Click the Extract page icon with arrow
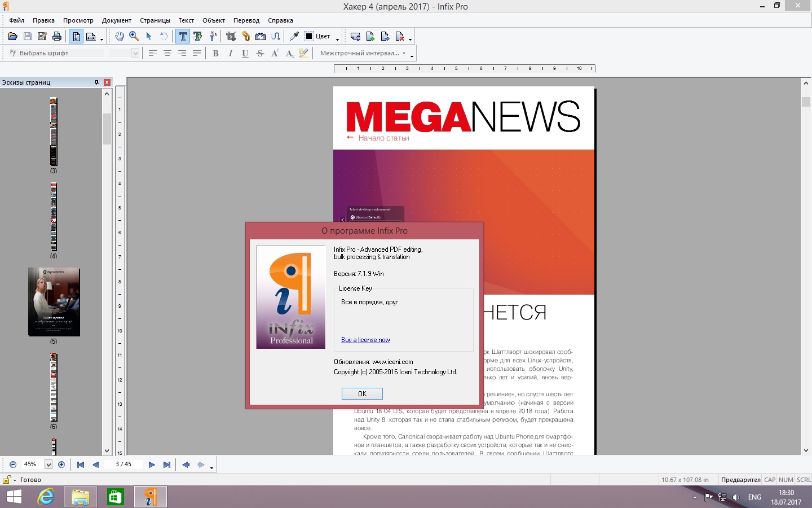This screenshot has width=812, height=508. point(385,36)
